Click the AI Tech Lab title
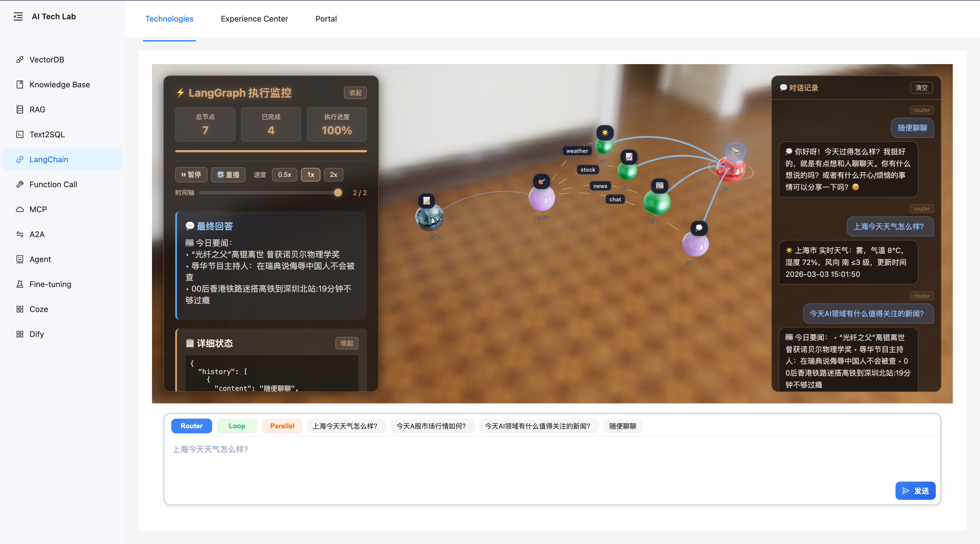Image resolution: width=980 pixels, height=544 pixels. pyautogui.click(x=54, y=16)
